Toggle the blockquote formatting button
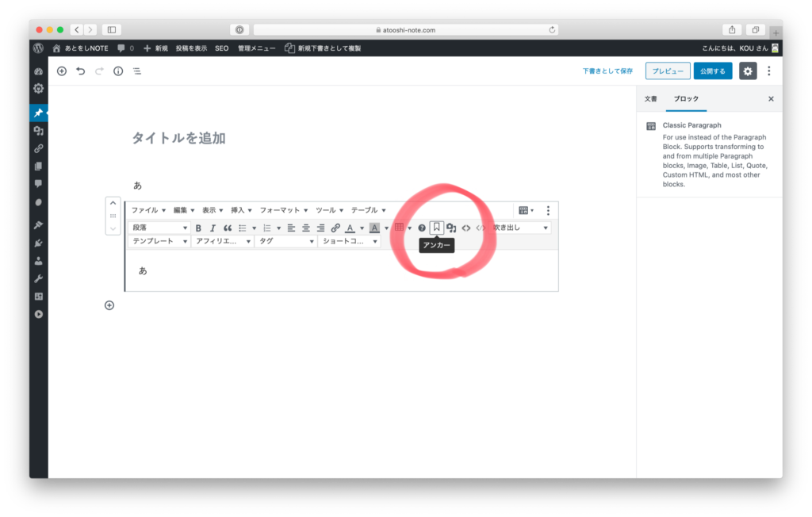This screenshot has width=812, height=517. point(228,228)
